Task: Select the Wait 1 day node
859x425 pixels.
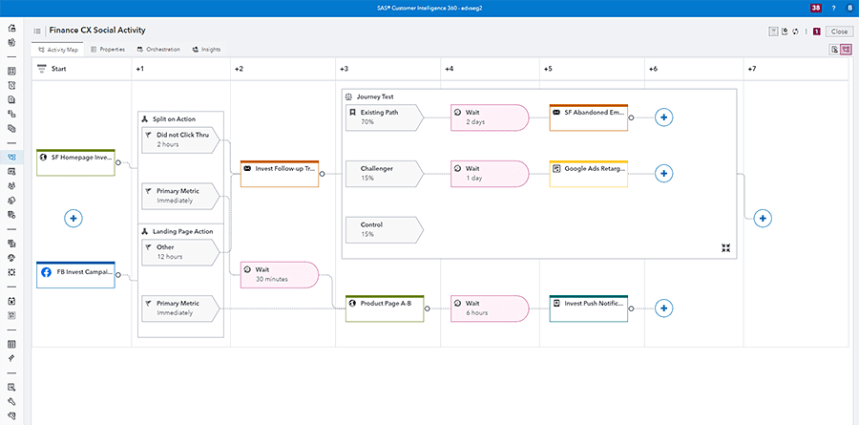Action: point(490,173)
